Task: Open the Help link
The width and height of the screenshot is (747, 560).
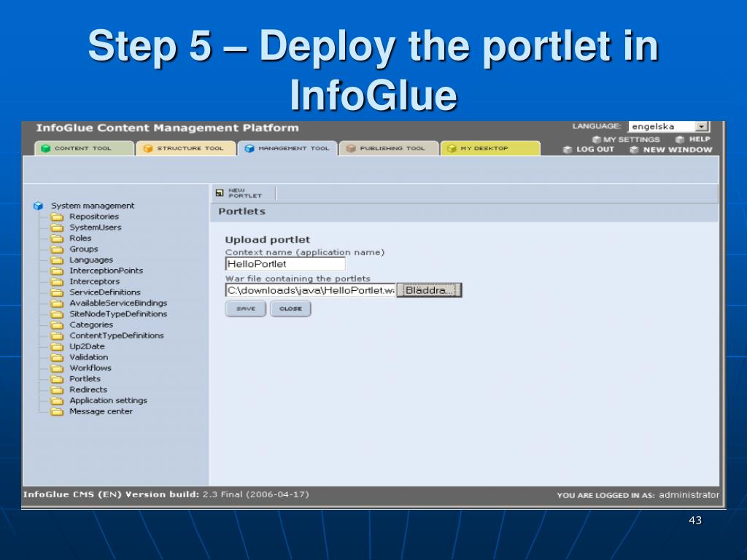Action: click(700, 139)
